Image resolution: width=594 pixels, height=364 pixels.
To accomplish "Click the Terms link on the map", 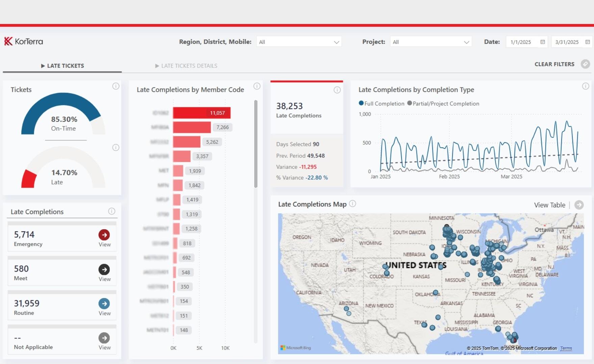I will [x=566, y=348].
